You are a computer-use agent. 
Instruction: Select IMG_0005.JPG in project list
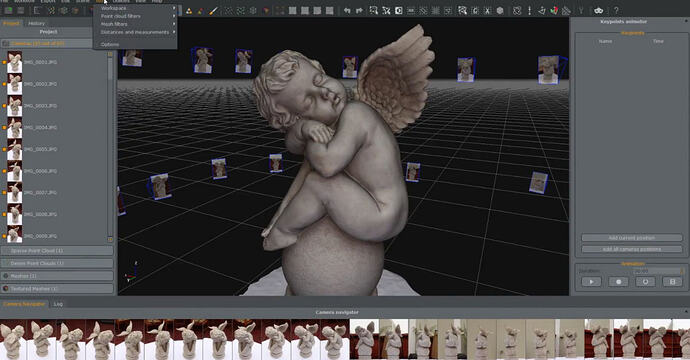click(x=40, y=149)
